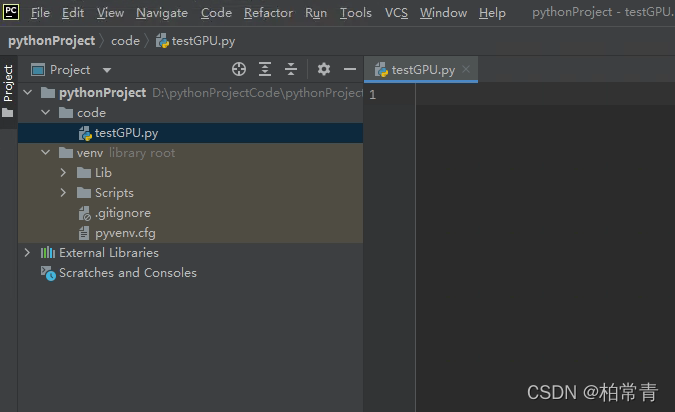Click the Lib folder icon
The image size is (675, 412).
[x=84, y=173]
